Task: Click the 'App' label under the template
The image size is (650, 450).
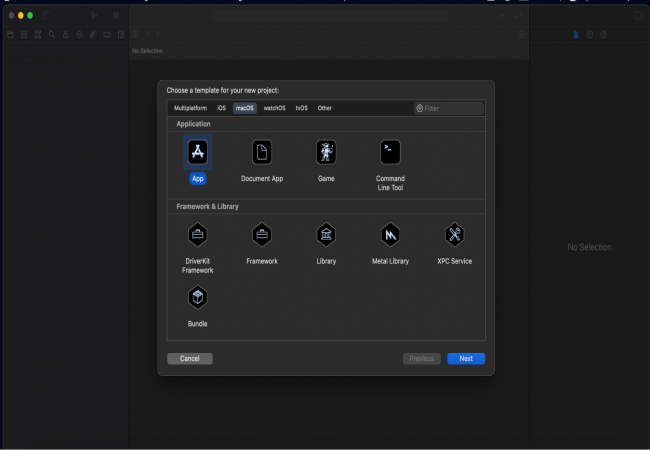Action: point(198,179)
